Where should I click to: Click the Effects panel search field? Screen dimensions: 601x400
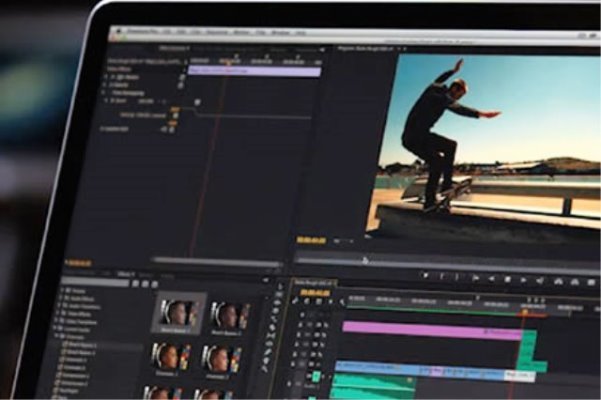tap(96, 283)
